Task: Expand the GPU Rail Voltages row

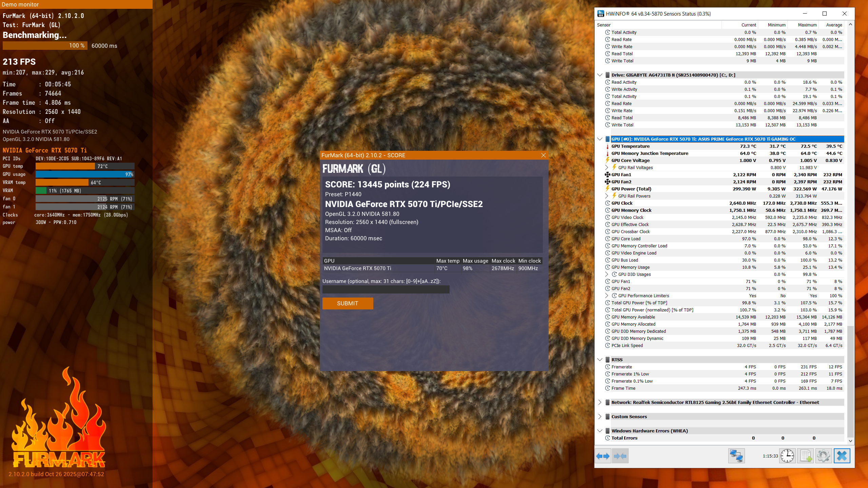Action: 607,168
